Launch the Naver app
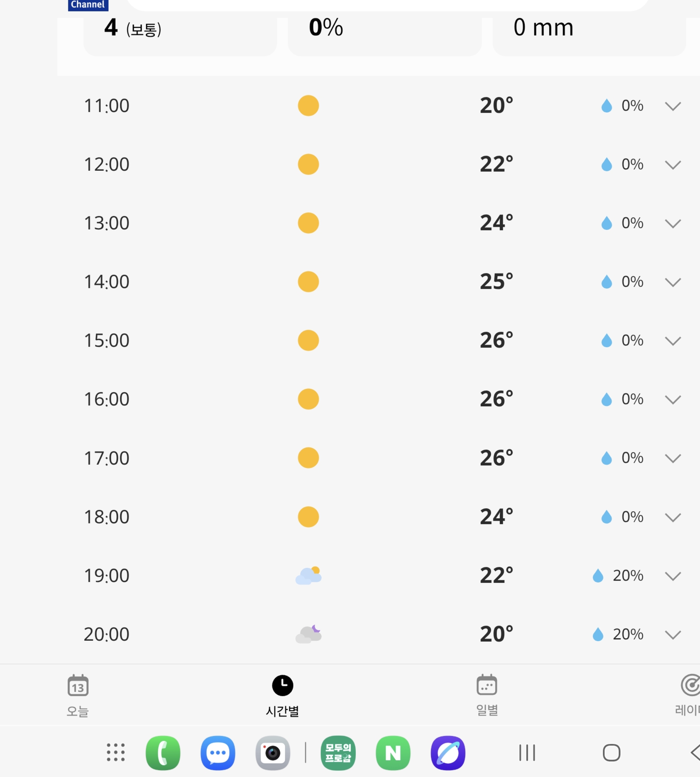Viewport: 700px width, 777px height. 393,752
